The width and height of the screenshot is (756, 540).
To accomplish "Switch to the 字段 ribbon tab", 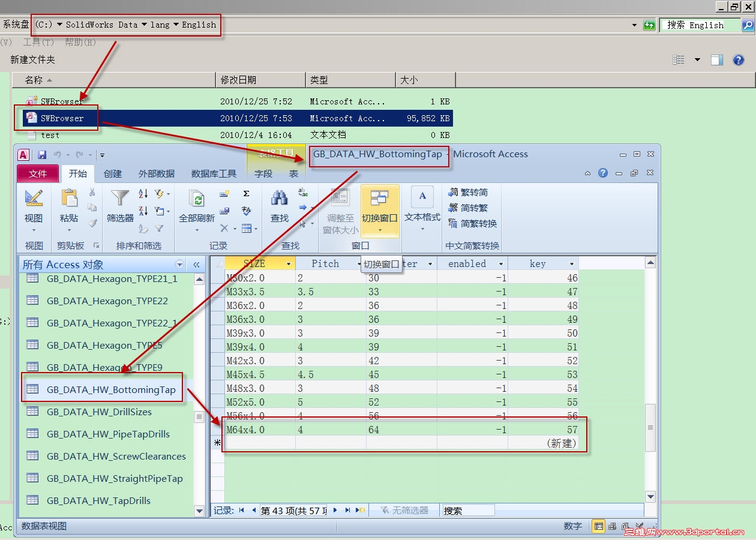I will tap(263, 173).
